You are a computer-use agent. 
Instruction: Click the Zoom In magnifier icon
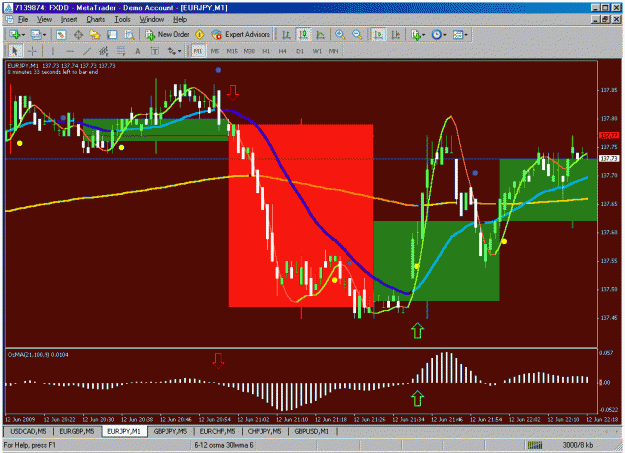click(340, 35)
